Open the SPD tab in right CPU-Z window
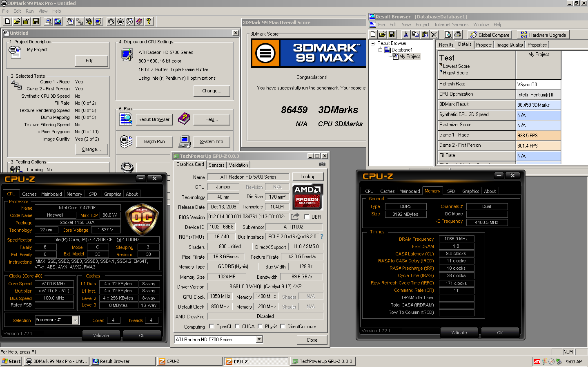This screenshot has height=367, width=588. 451,191
